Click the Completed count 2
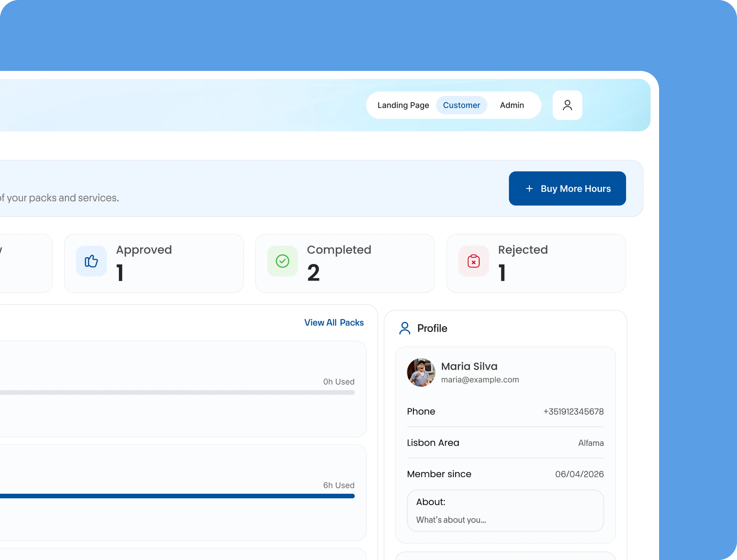This screenshot has width=737, height=560. tap(313, 273)
